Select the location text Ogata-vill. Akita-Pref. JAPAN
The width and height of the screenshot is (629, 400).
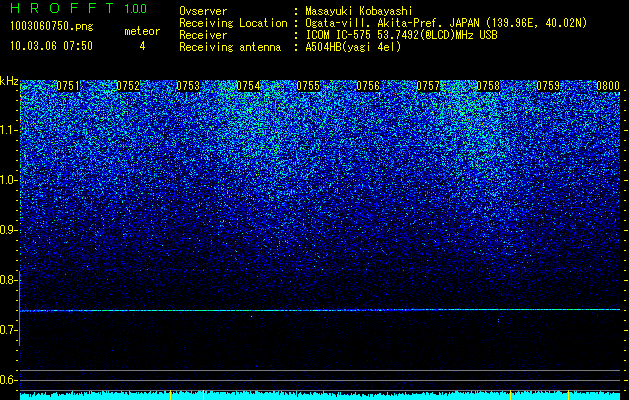(393, 23)
